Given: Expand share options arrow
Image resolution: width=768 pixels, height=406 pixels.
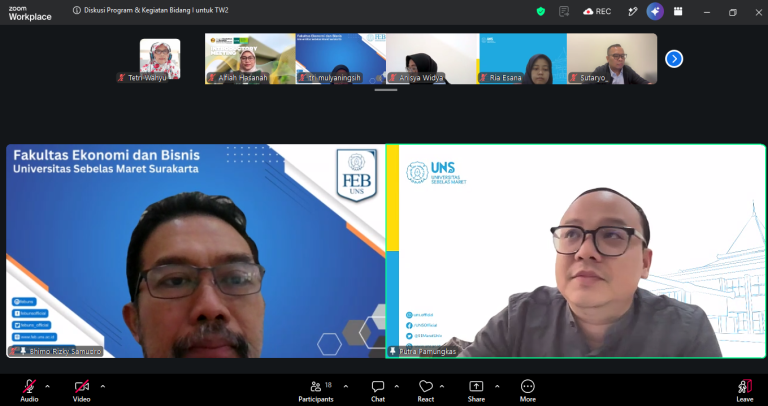Looking at the screenshot, I should tap(497, 386).
